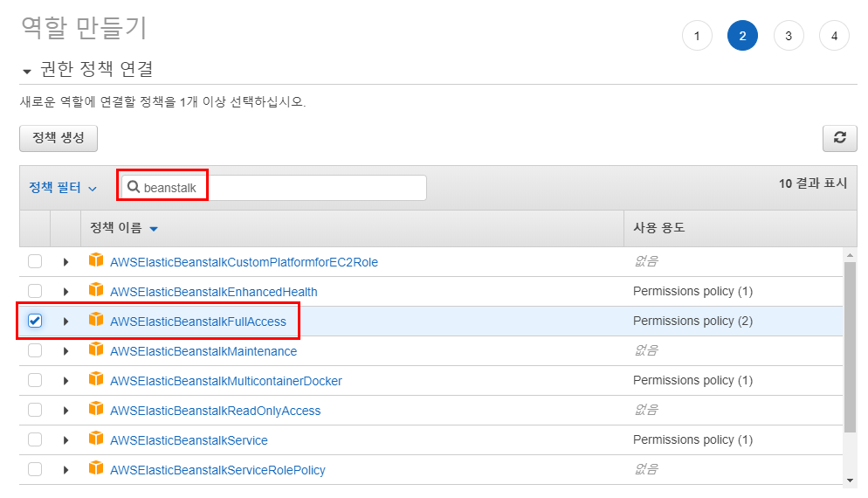Check the AWSElasticBeanstalkMaintenance checkbox
868x498 pixels.
[35, 350]
